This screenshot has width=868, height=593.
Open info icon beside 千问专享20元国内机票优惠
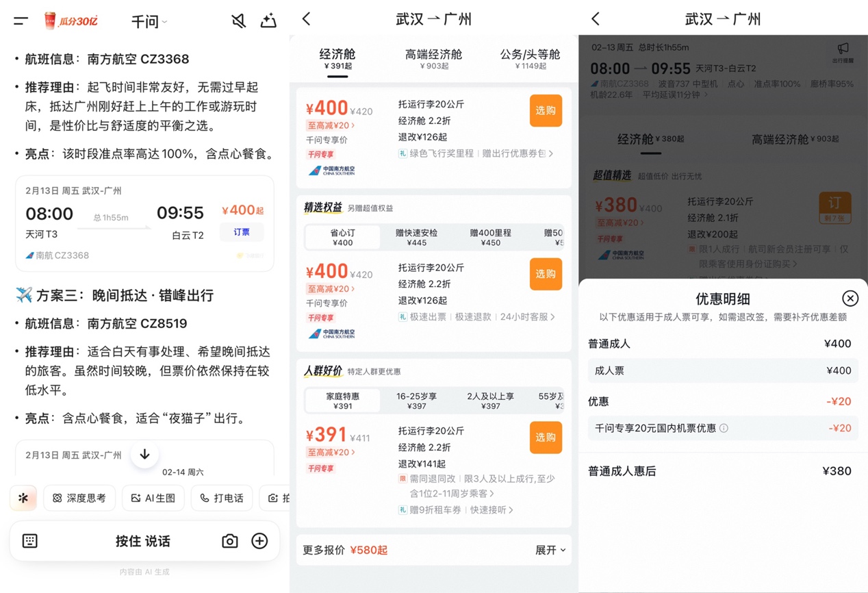[724, 429]
